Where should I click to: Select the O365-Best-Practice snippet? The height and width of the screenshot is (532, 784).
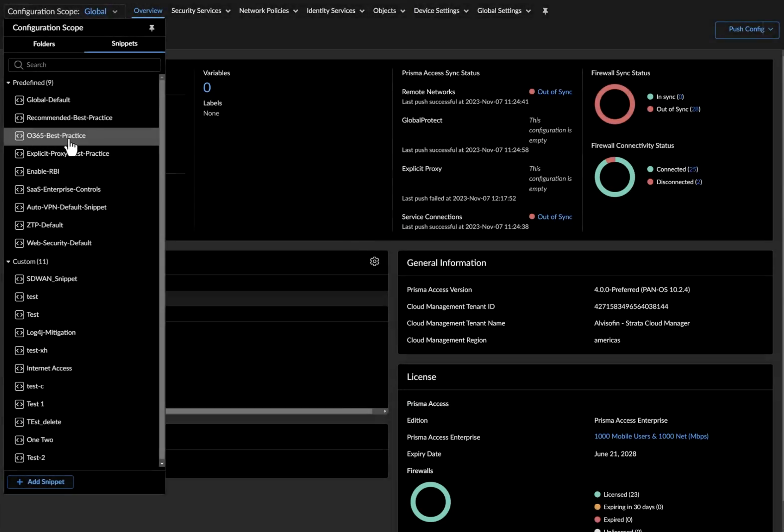[x=56, y=136]
